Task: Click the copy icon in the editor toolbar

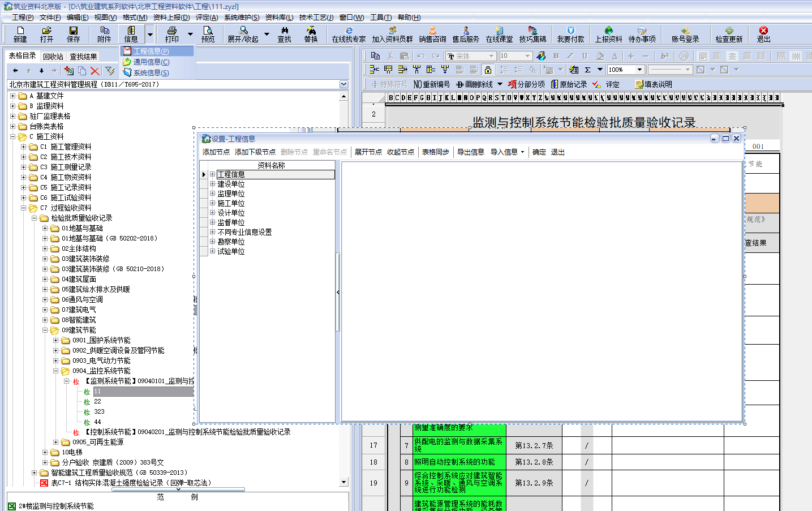Action: click(x=375, y=55)
